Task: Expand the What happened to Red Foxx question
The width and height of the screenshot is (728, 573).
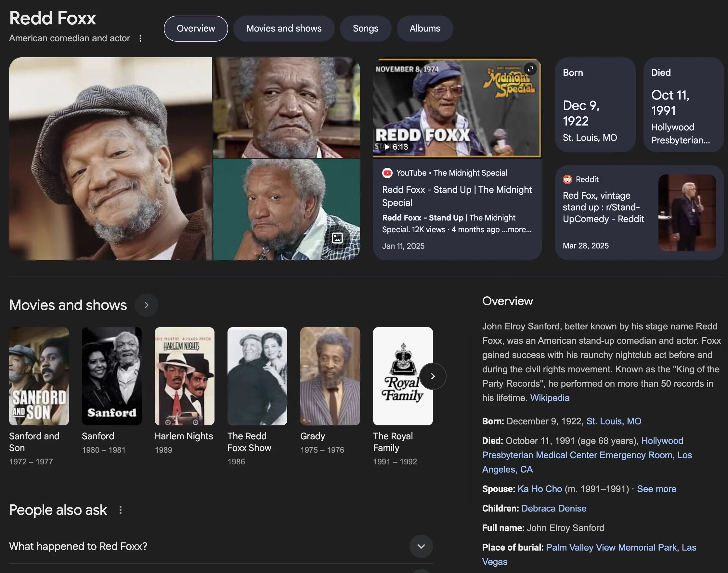Action: tap(421, 546)
